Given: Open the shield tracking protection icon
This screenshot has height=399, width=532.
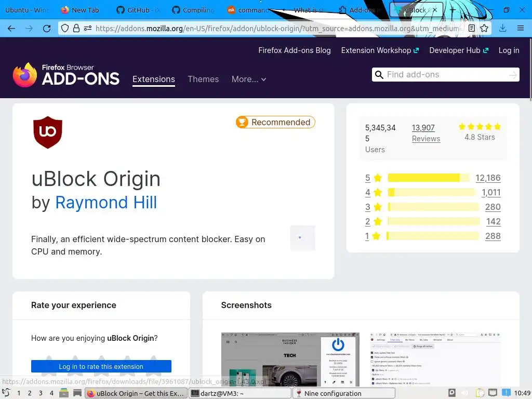Looking at the screenshot, I should tap(65, 28).
